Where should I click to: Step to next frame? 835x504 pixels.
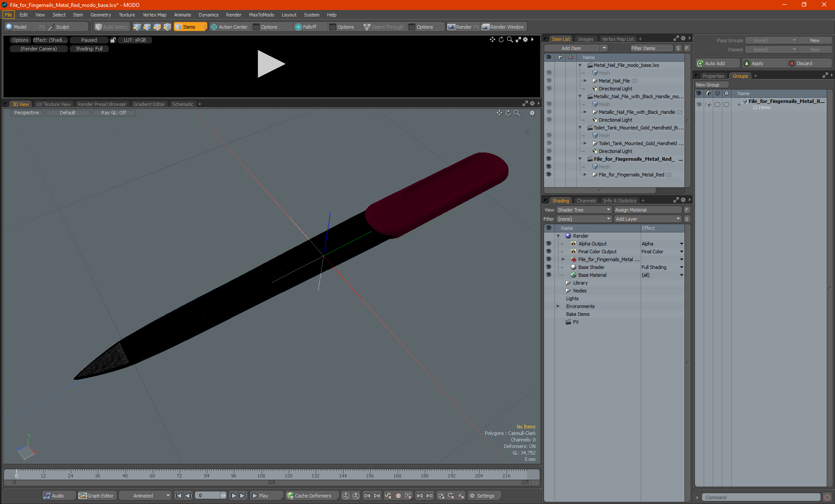pos(233,496)
